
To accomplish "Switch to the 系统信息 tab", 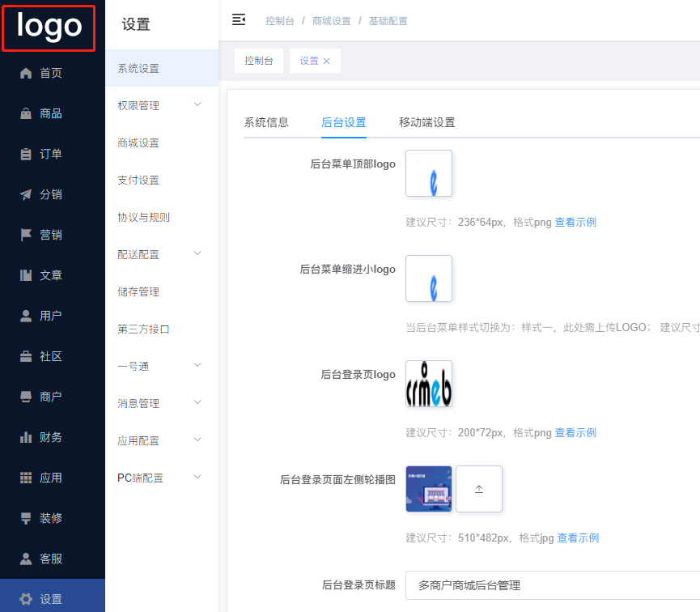I will pos(266,123).
